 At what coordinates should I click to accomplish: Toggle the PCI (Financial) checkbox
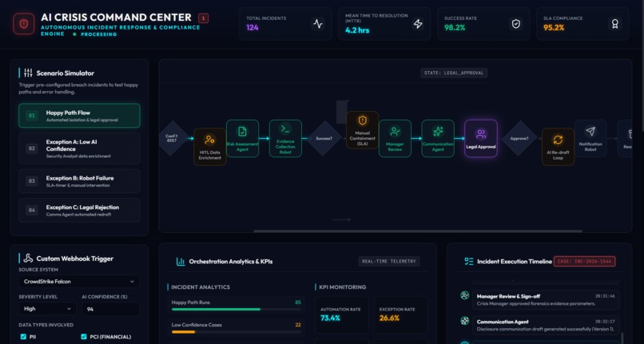point(84,337)
